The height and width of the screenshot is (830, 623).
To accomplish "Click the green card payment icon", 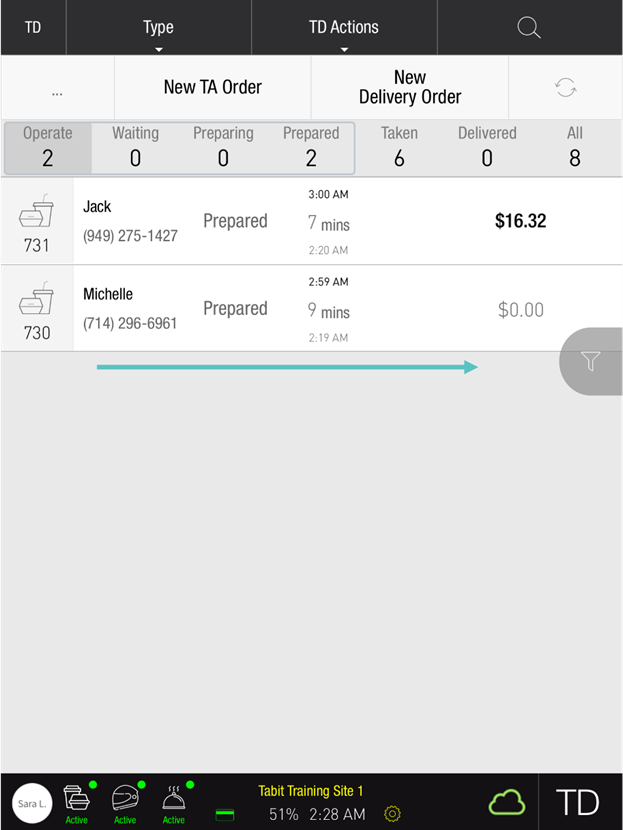I will tap(225, 815).
